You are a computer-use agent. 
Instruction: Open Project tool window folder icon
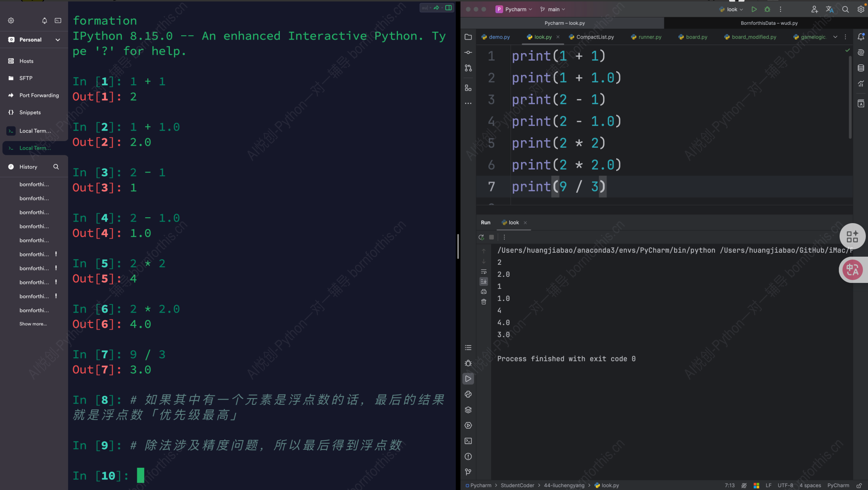[468, 37]
